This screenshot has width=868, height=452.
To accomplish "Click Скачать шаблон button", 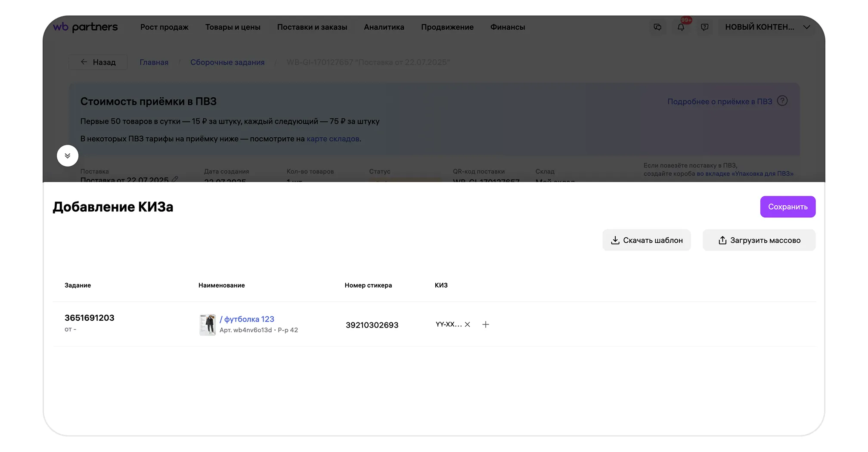I will pos(646,240).
